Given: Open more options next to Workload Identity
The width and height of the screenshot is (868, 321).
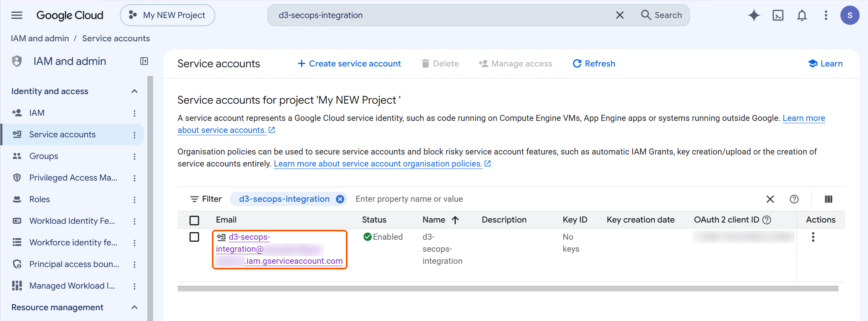Looking at the screenshot, I should 134,221.
